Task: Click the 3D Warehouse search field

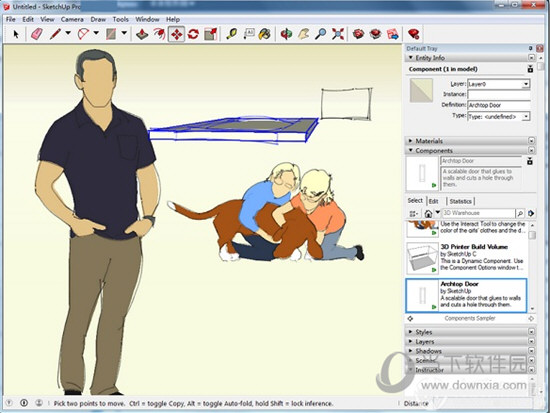Action: 478,213
